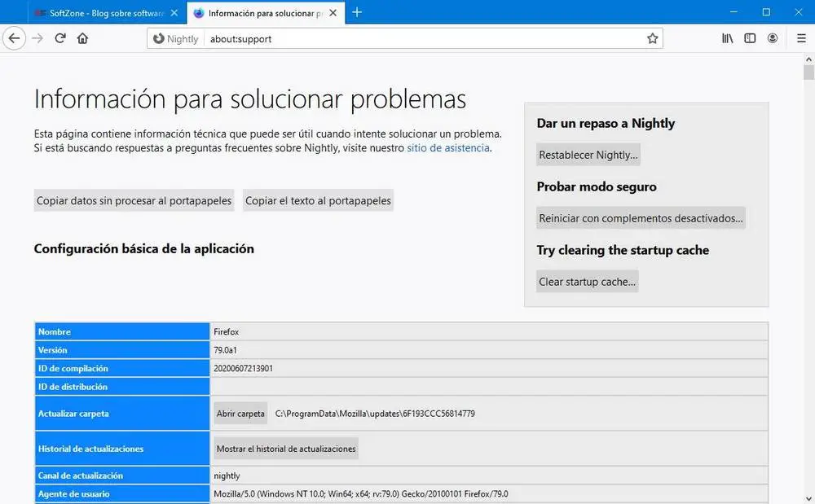Click the Probar modo seguro heading

pos(597,186)
